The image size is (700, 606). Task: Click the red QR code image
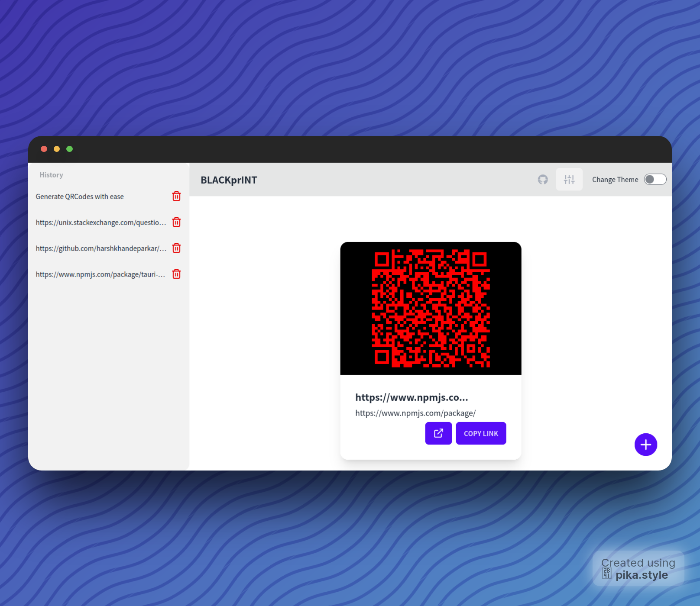click(x=431, y=308)
